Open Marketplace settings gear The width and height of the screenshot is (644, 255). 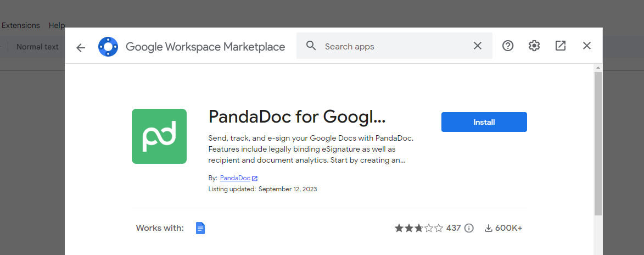pos(534,46)
